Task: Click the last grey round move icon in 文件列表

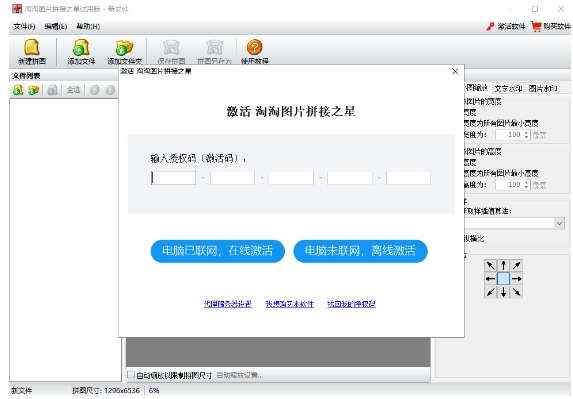Action: coord(110,90)
